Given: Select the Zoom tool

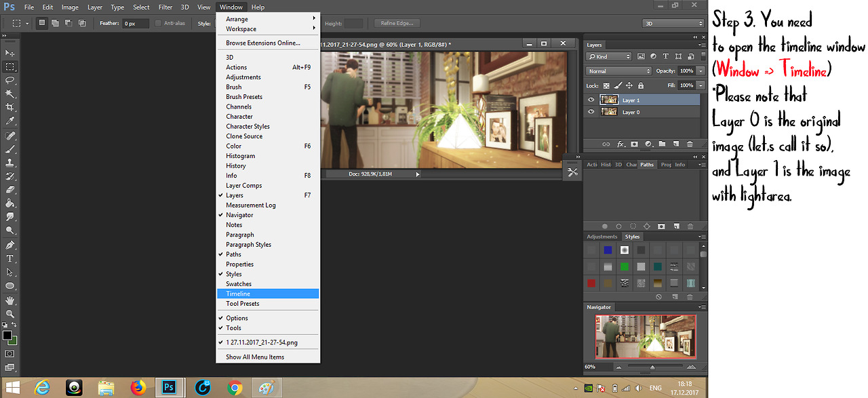Looking at the screenshot, I should click(10, 314).
